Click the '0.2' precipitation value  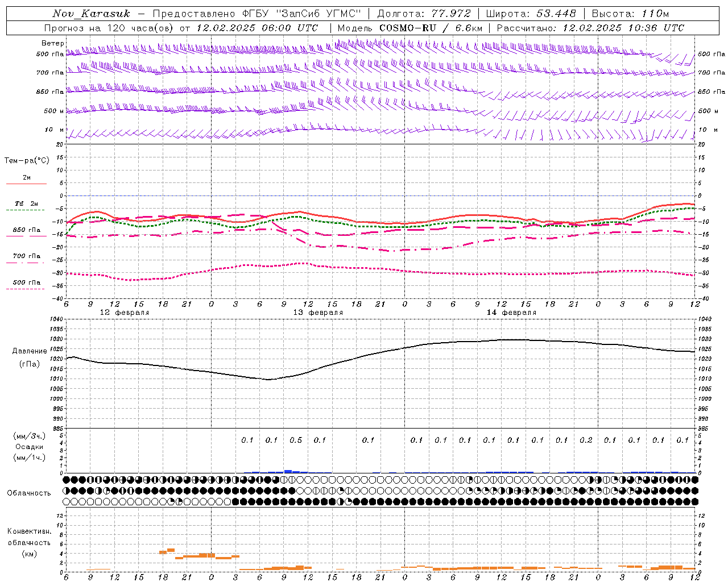coord(586,440)
